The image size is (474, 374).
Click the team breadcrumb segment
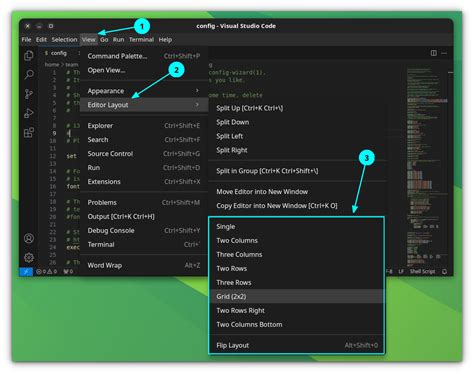click(x=72, y=65)
